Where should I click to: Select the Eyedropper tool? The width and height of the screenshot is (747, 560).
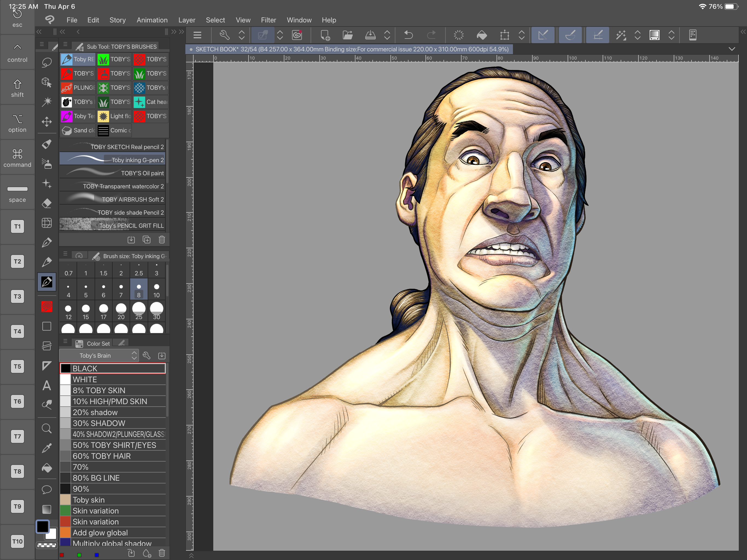46,448
